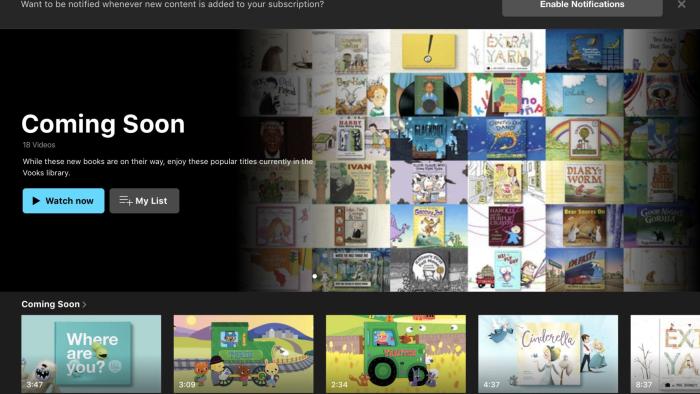Open the green train video thumbnail
Viewport: 700px width, 394px height.
pyautogui.click(x=243, y=354)
